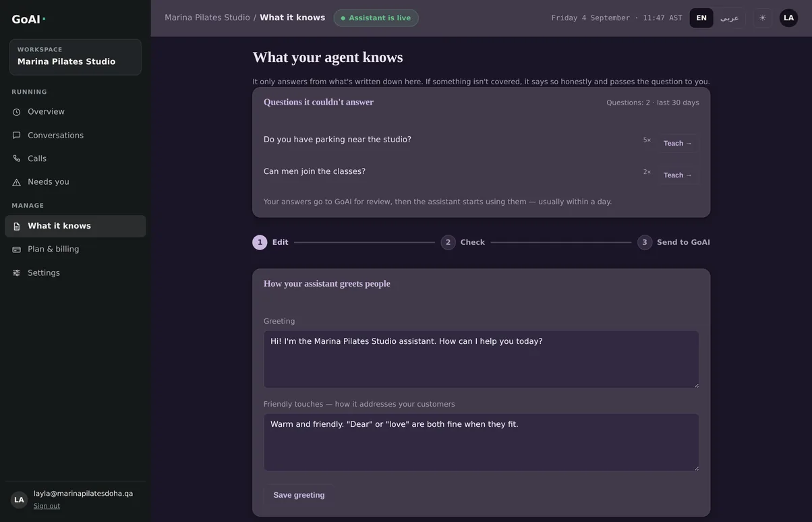This screenshot has width=812, height=522.
Task: Click the LA avatar beside the email
Action: pos(19,500)
